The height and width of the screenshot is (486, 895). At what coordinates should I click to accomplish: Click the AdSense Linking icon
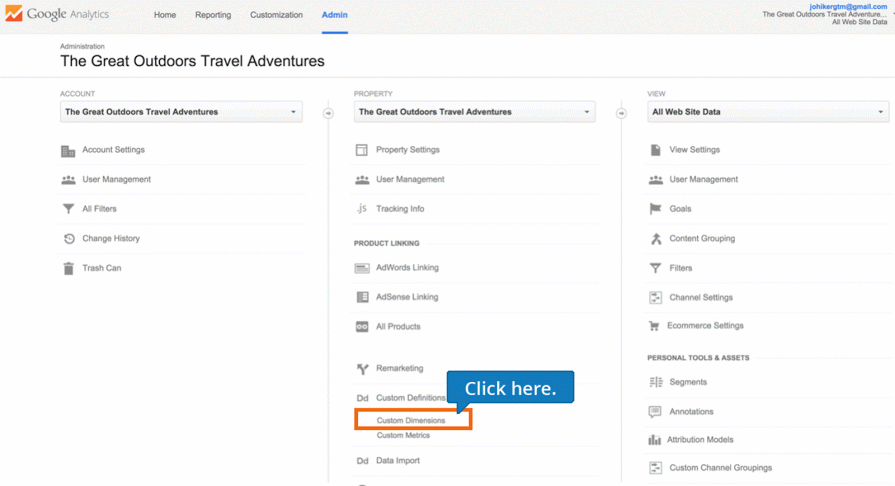(362, 297)
